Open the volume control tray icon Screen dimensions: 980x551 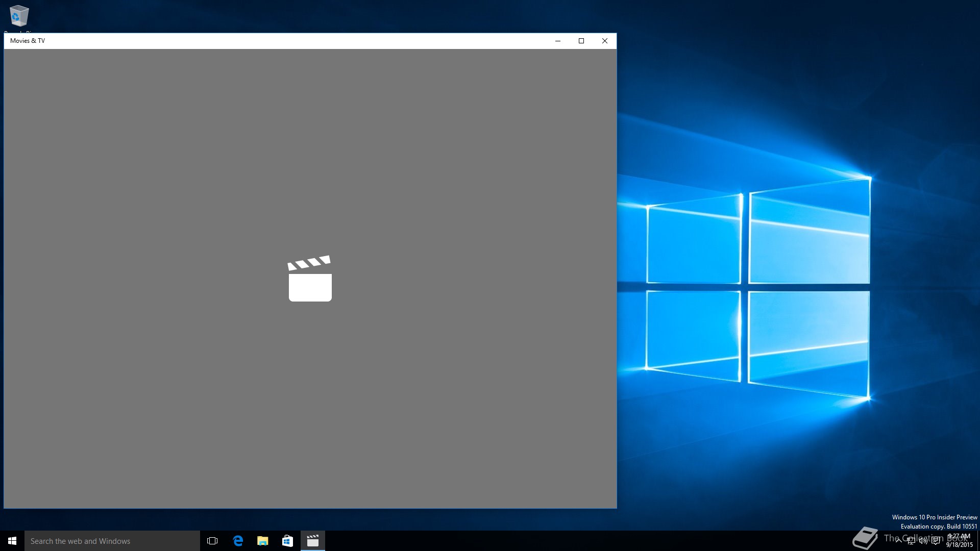(923, 541)
